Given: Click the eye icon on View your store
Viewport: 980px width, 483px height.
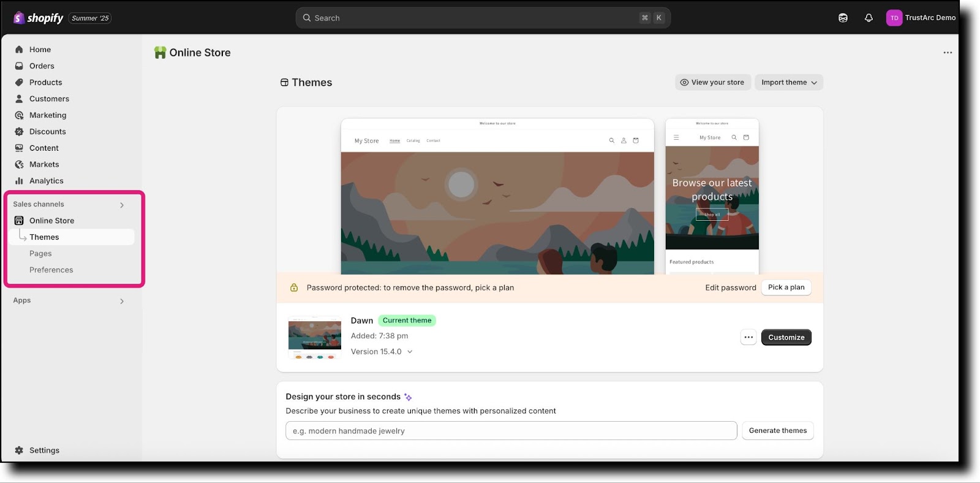Looking at the screenshot, I should 684,83.
